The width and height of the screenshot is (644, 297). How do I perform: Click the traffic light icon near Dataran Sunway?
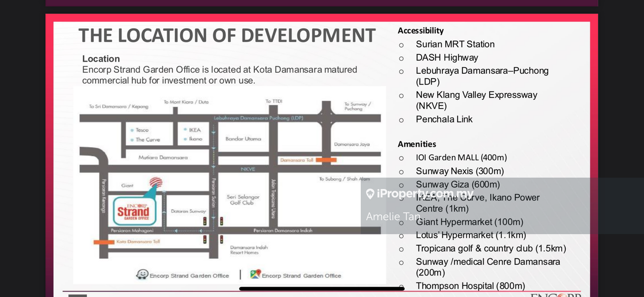tap(205, 221)
